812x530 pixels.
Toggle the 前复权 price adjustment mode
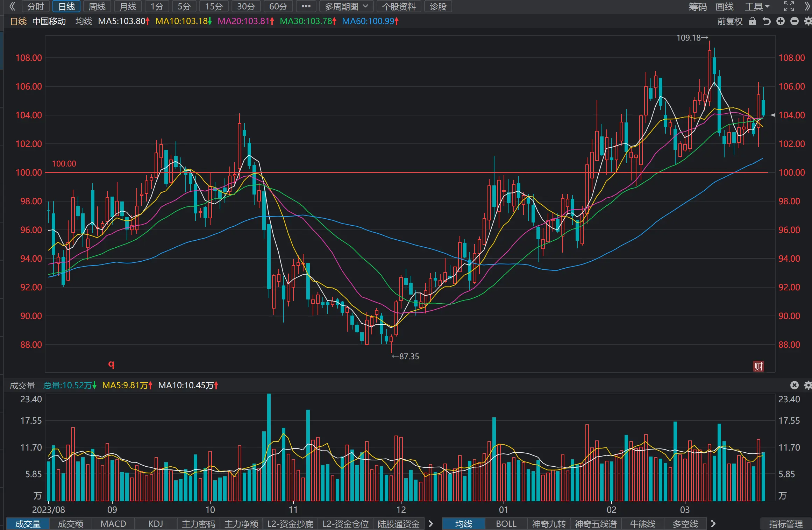tap(729, 21)
